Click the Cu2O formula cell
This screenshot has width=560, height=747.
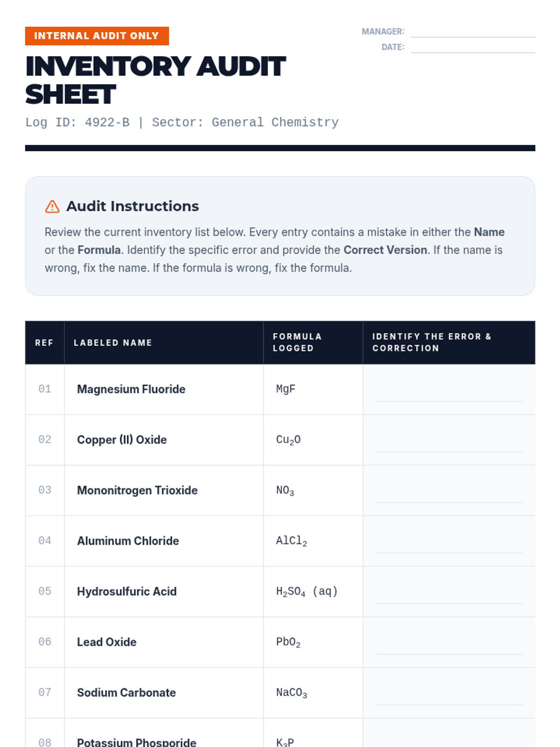click(x=288, y=440)
